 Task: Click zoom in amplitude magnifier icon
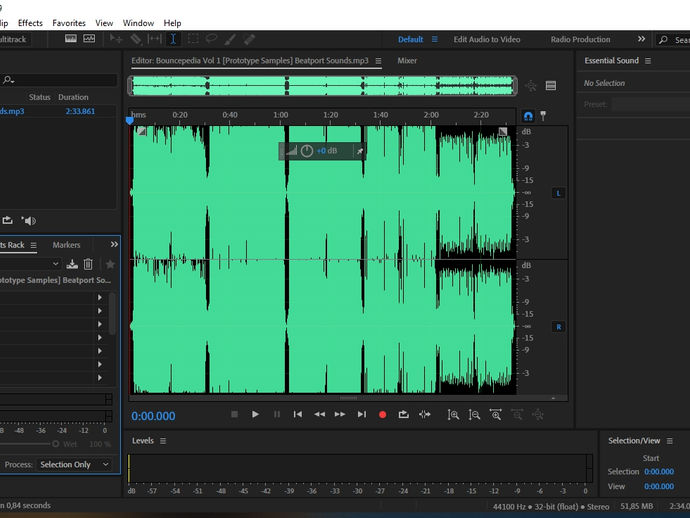(453, 414)
